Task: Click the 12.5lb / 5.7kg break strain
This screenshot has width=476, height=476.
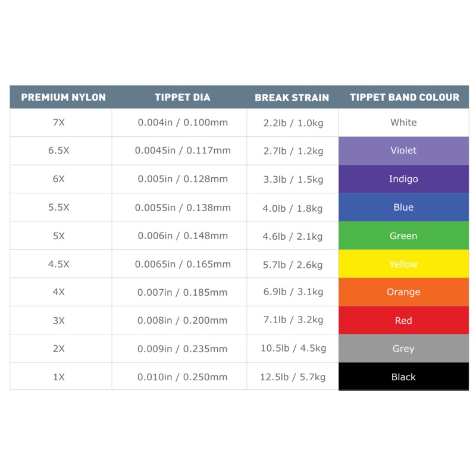Action: (x=293, y=377)
